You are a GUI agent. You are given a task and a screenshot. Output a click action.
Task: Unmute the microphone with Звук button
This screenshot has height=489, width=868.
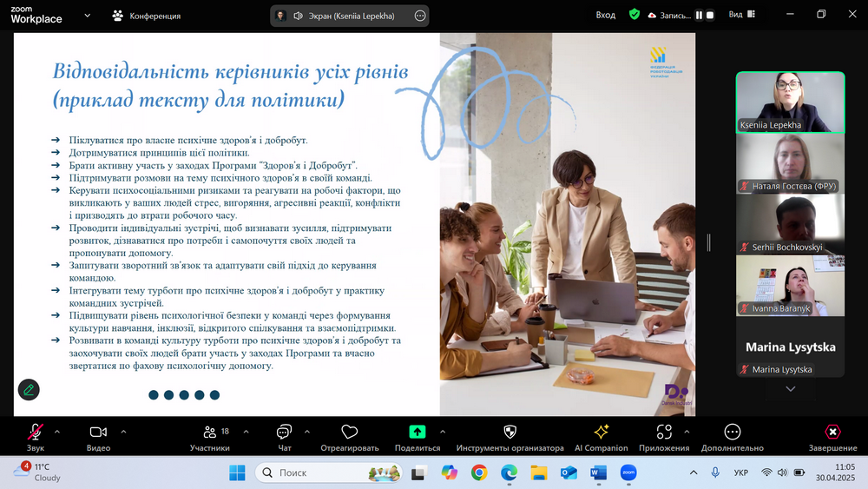[x=35, y=433]
